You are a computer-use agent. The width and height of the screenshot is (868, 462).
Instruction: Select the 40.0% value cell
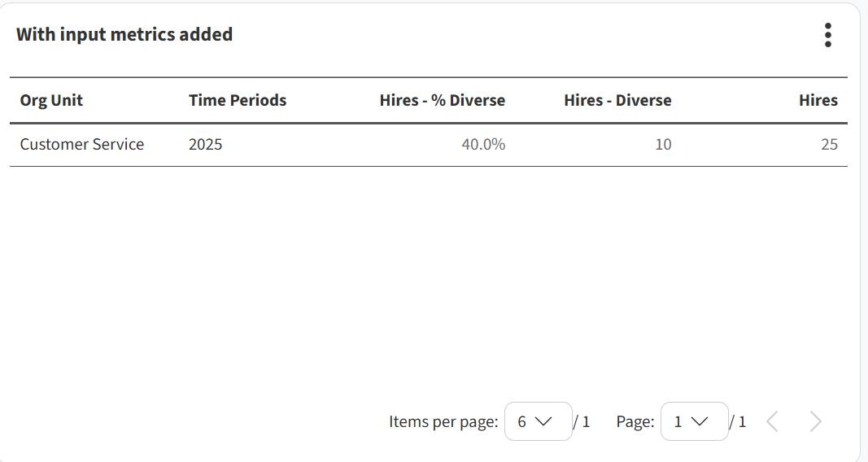[483, 144]
